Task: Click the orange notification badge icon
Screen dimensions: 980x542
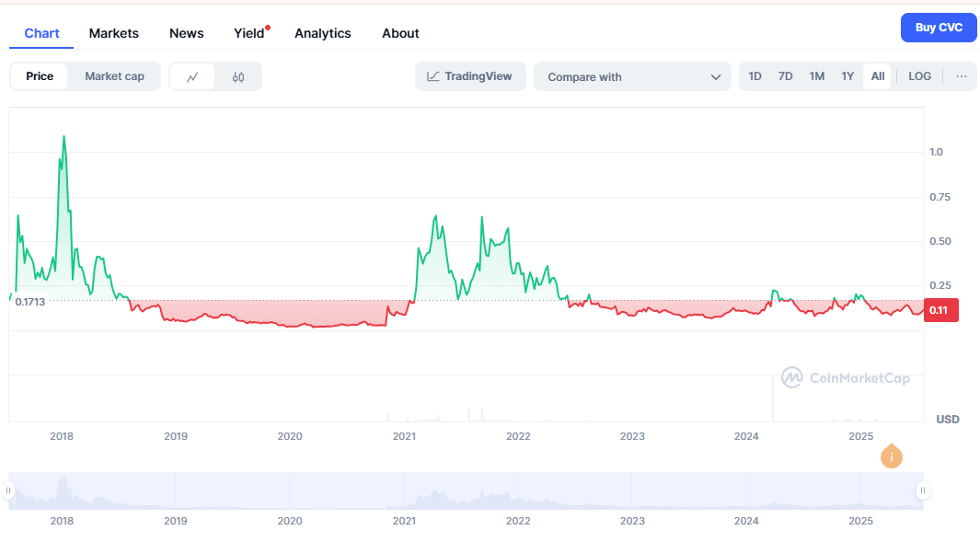Action: pos(891,456)
